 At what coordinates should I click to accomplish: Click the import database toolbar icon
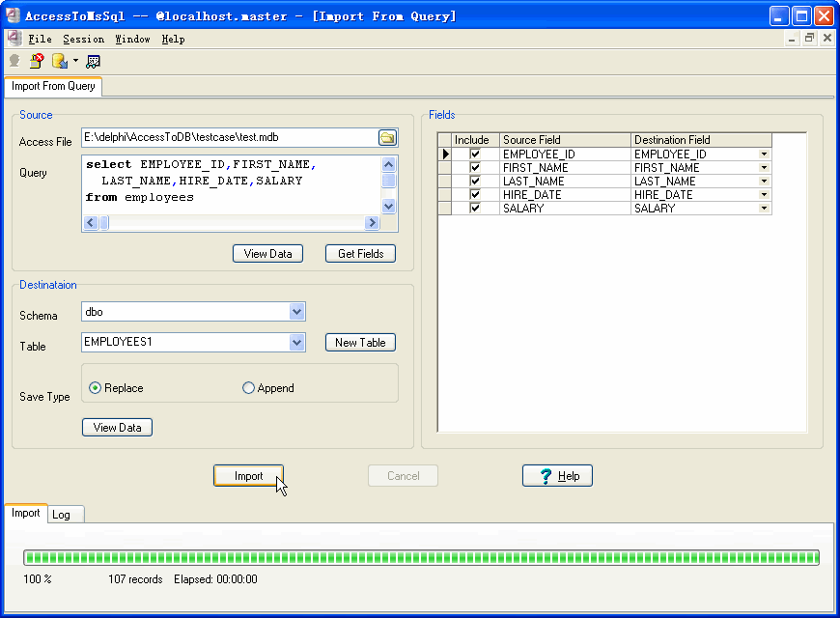click(60, 61)
